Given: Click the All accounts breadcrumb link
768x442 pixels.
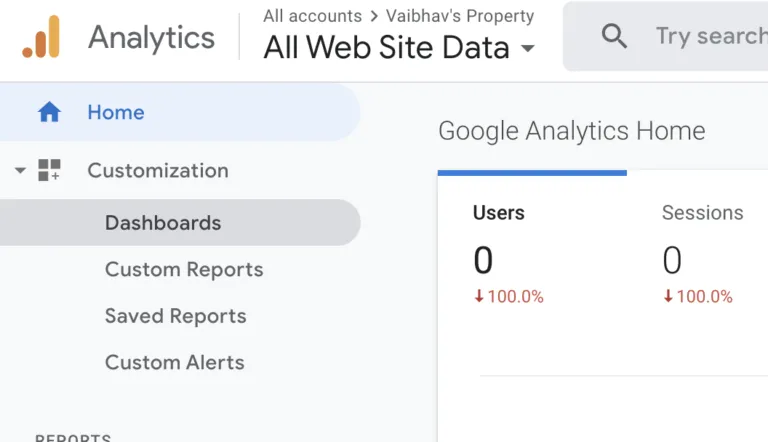Looking at the screenshot, I should [x=312, y=16].
